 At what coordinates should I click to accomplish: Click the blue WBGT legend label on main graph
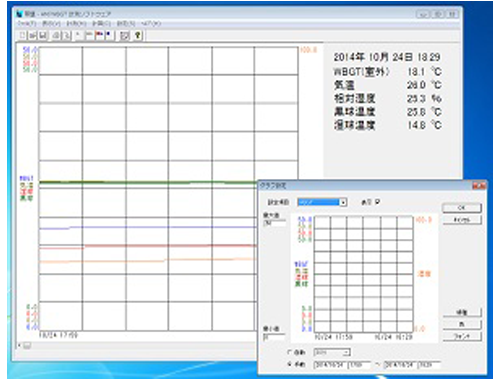(26, 179)
